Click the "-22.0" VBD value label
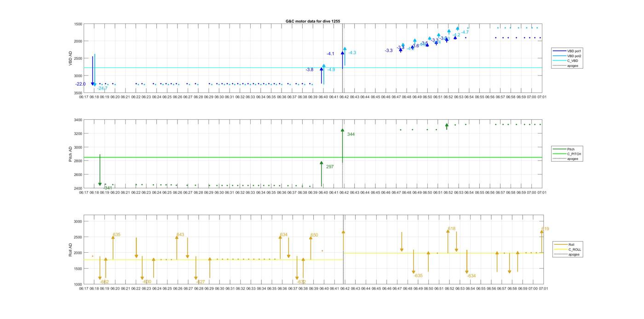 (80, 84)
